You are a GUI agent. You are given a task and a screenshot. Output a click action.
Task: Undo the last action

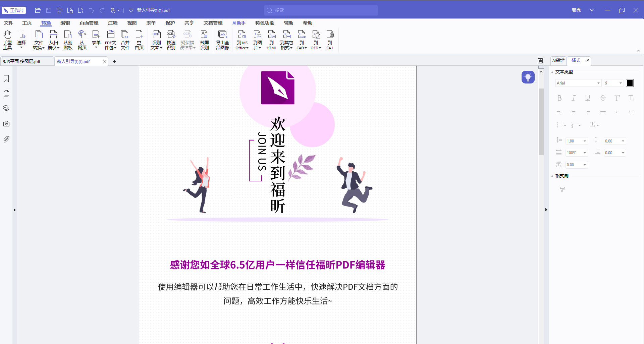pyautogui.click(x=92, y=10)
